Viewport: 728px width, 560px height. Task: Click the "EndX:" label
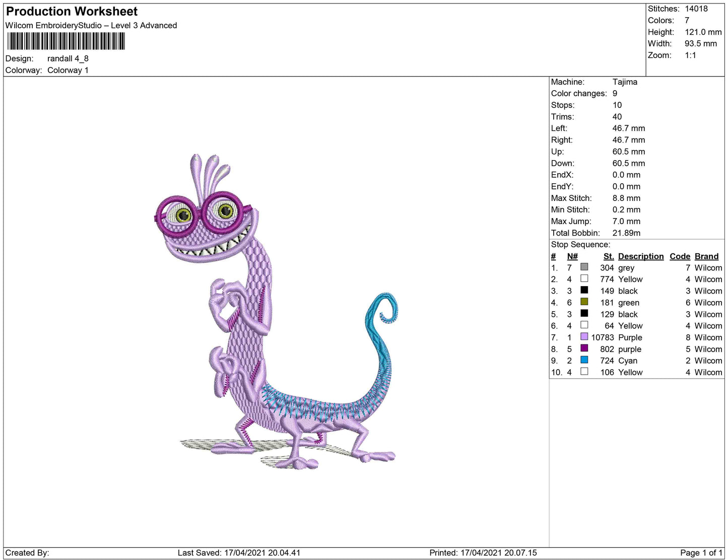pos(562,174)
